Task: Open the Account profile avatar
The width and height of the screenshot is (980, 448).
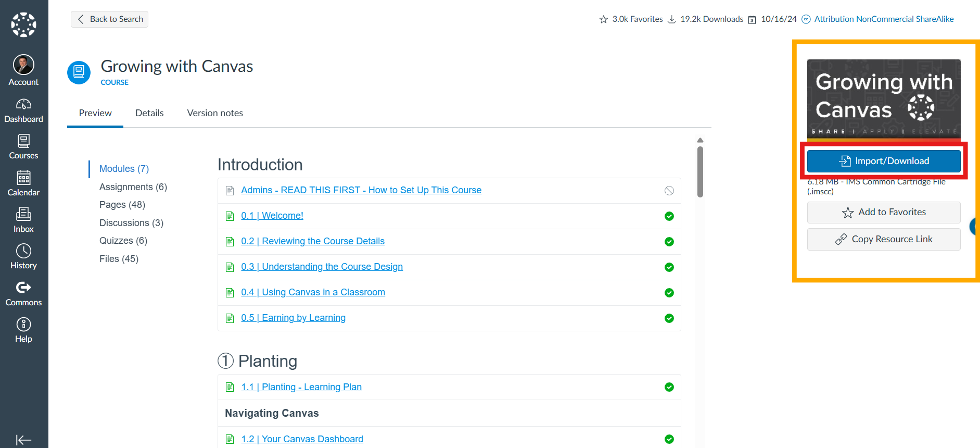Action: (23, 65)
